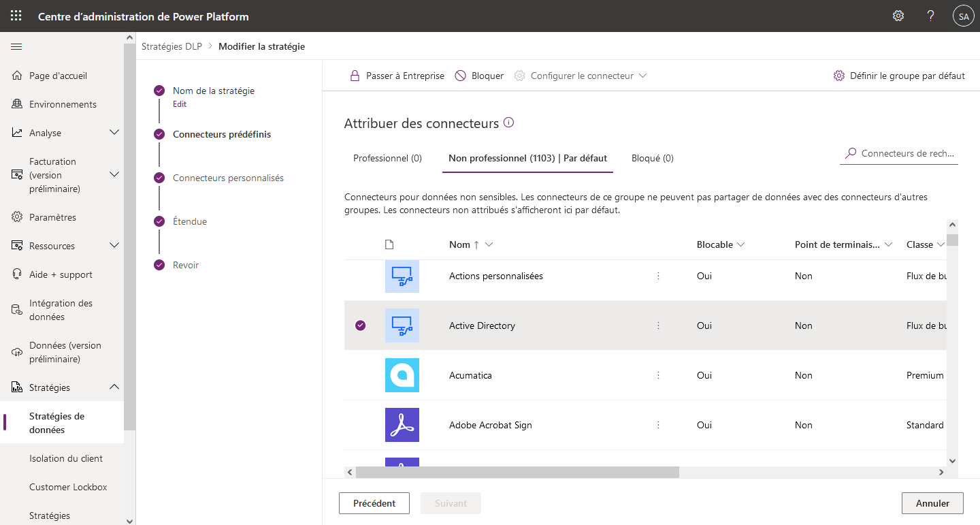Click the help question mark icon
Screen dimensions: 980x525
931,16
